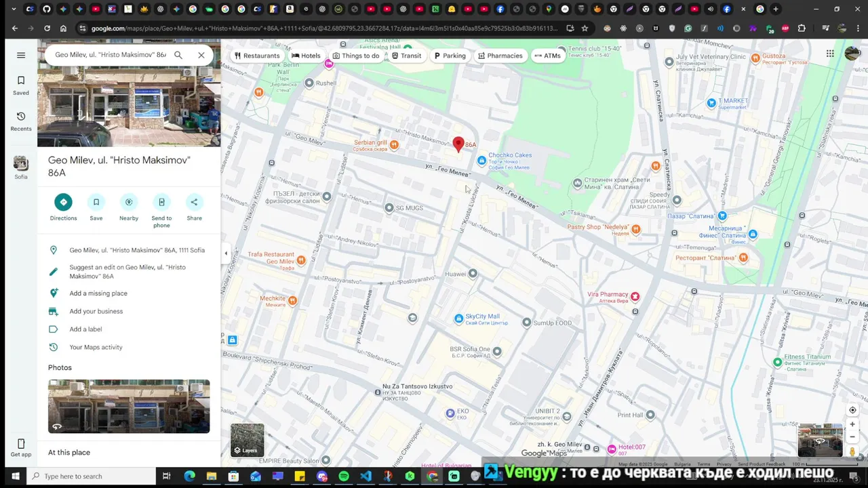The height and width of the screenshot is (488, 868).
Task: Filter map by ATMs chip
Action: tap(548, 56)
